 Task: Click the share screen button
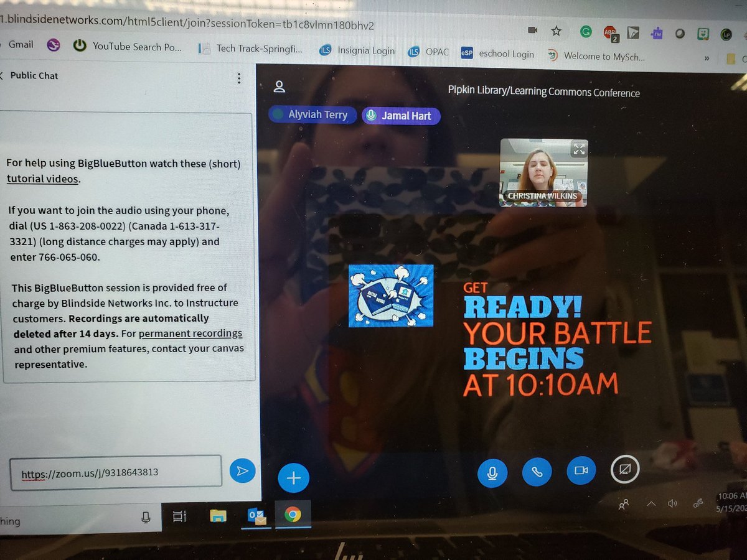[625, 469]
